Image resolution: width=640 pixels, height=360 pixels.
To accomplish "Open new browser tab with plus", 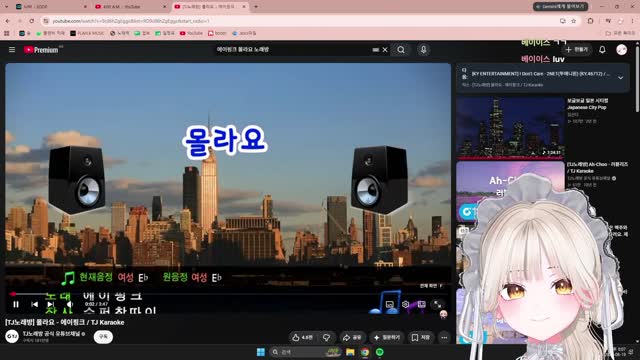I will coord(256,7).
